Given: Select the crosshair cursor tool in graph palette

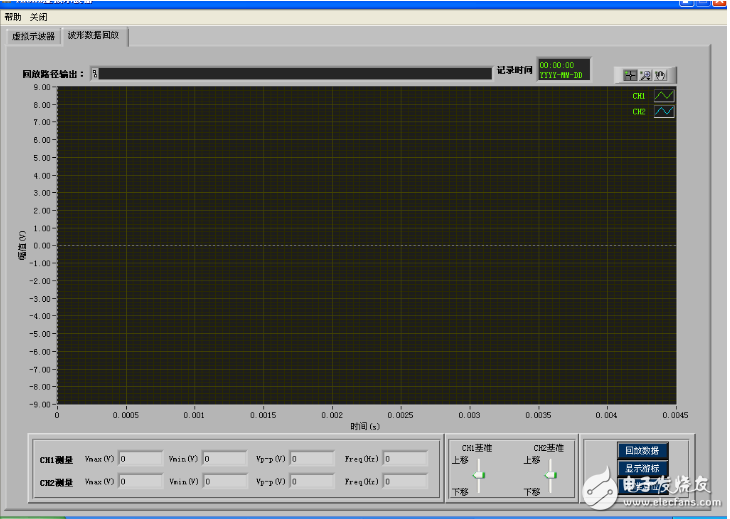Looking at the screenshot, I should 630,75.
